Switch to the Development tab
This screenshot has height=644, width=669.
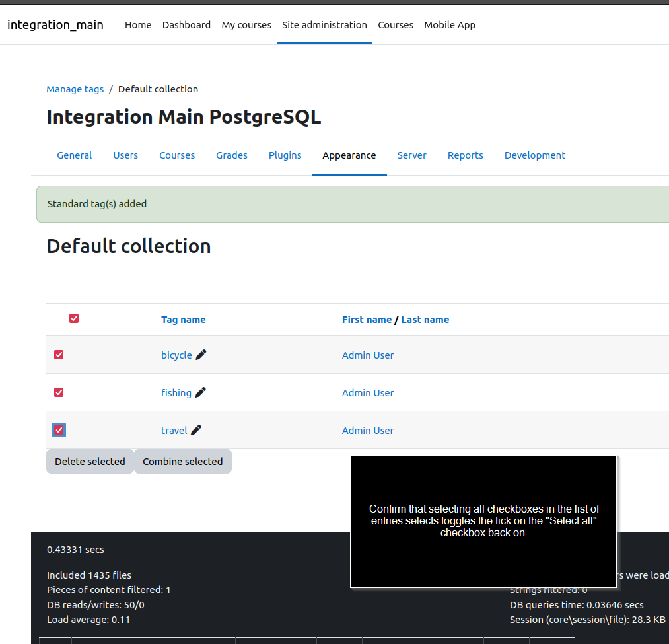pyautogui.click(x=534, y=155)
